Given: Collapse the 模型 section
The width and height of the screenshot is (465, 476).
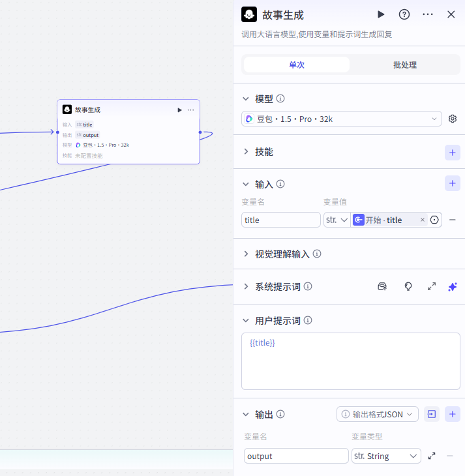Looking at the screenshot, I should click(x=246, y=98).
